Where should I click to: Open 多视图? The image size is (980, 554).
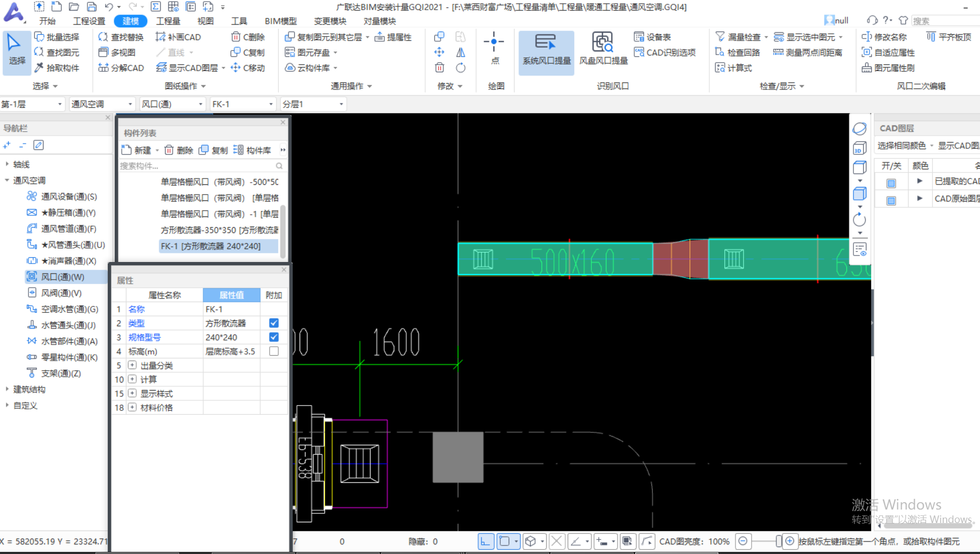[117, 53]
